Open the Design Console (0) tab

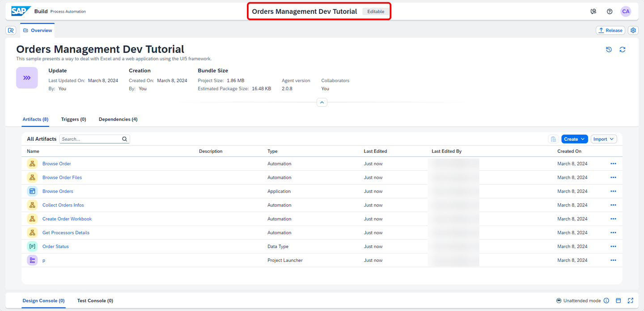44,301
